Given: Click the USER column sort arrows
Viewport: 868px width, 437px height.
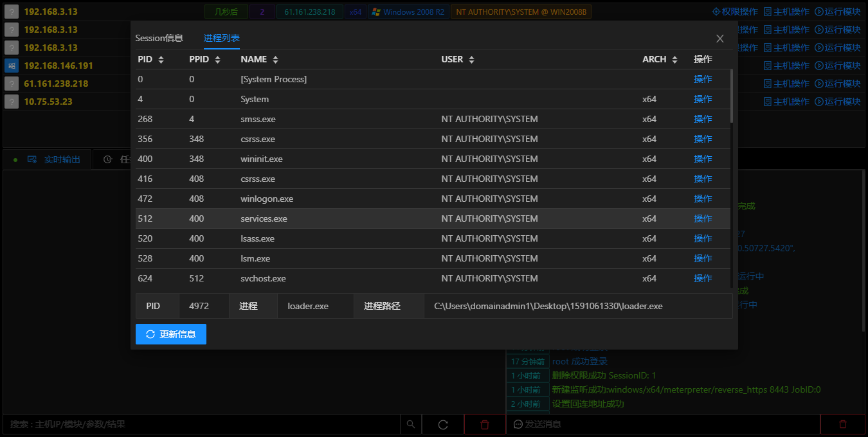Looking at the screenshot, I should click(471, 60).
